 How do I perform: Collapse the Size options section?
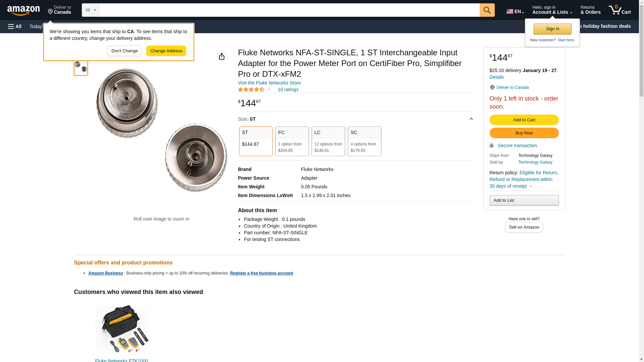[x=471, y=119]
